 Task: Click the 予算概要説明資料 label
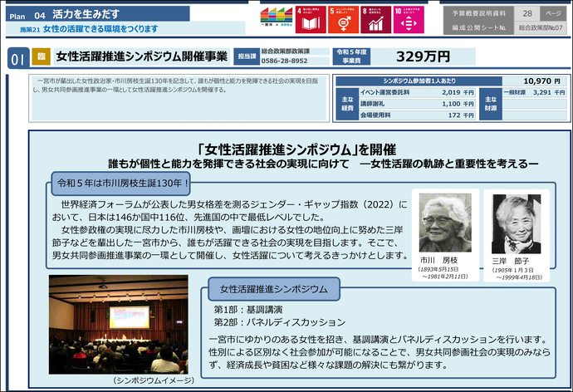pos(478,13)
